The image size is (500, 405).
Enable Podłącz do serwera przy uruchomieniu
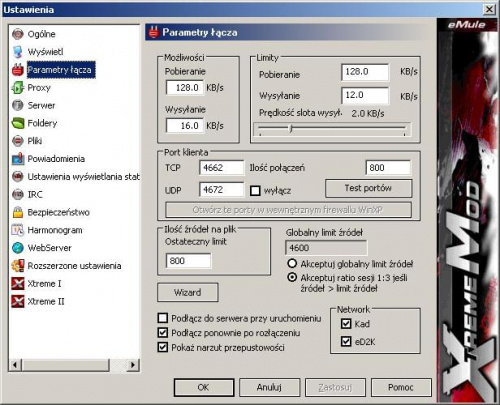[163, 318]
